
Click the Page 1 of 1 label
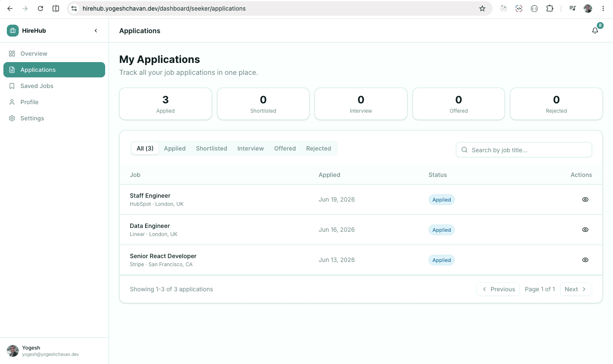540,289
